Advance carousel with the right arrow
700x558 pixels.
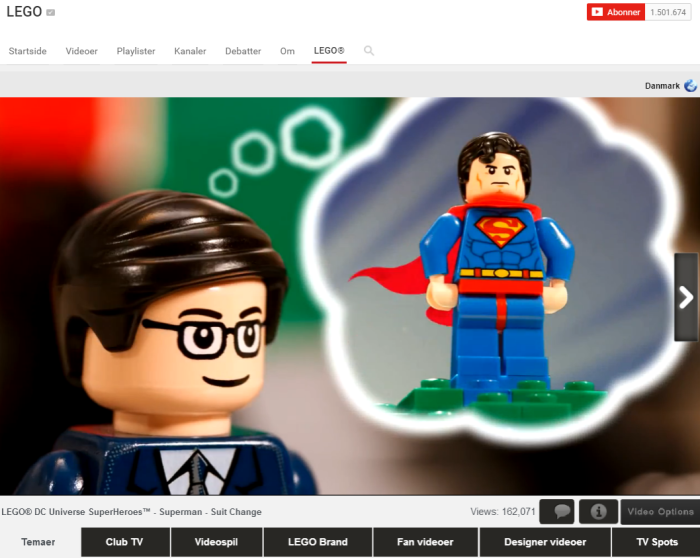point(686,297)
